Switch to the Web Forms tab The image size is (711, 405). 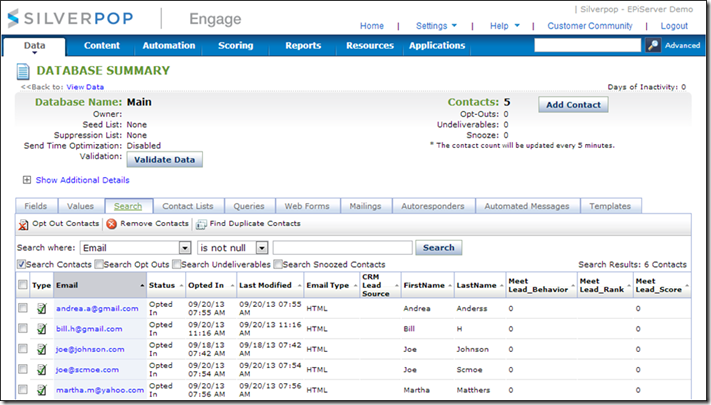point(307,206)
